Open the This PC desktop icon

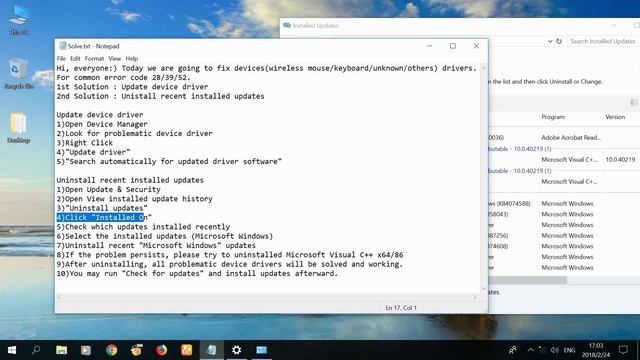tap(19, 20)
